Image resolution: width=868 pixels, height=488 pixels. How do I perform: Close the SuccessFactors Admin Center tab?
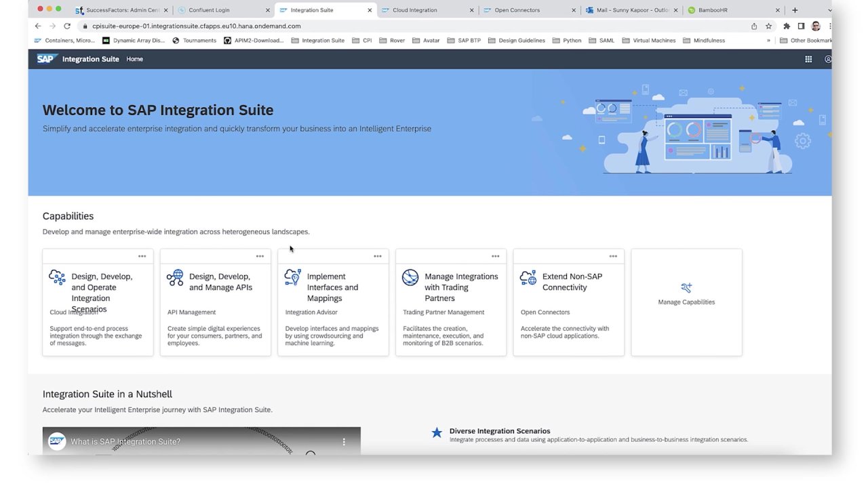tap(166, 10)
